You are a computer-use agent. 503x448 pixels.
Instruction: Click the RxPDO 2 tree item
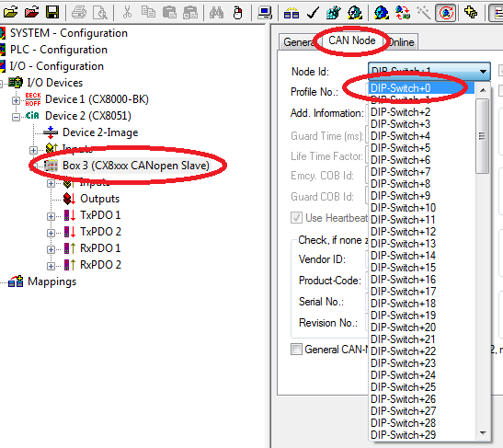click(100, 265)
